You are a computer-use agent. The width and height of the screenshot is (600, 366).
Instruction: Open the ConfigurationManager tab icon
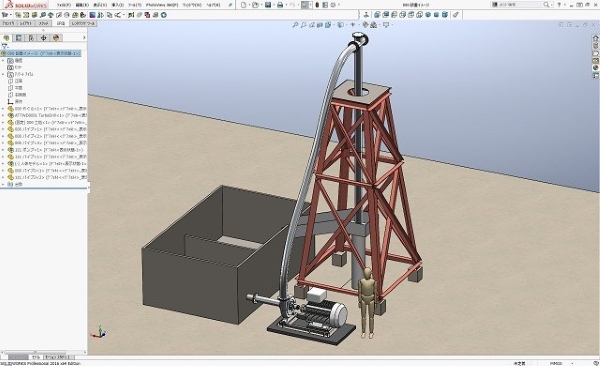click(x=31, y=38)
